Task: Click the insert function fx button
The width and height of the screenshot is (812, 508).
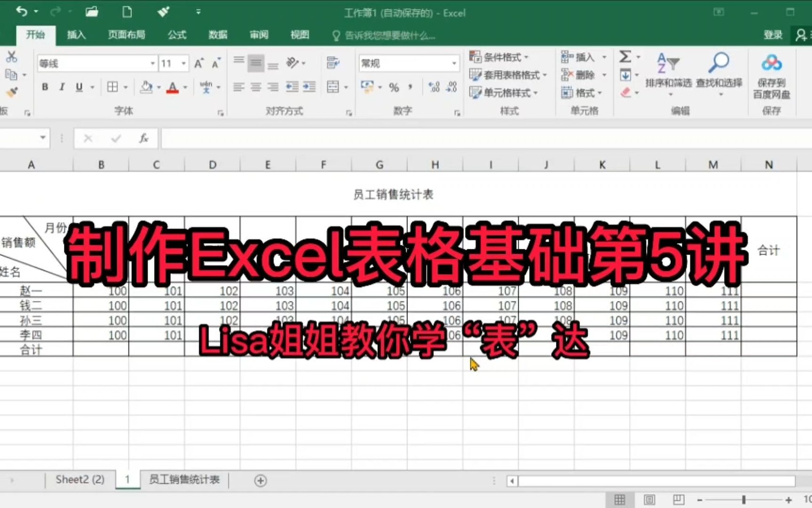Action: [144, 138]
